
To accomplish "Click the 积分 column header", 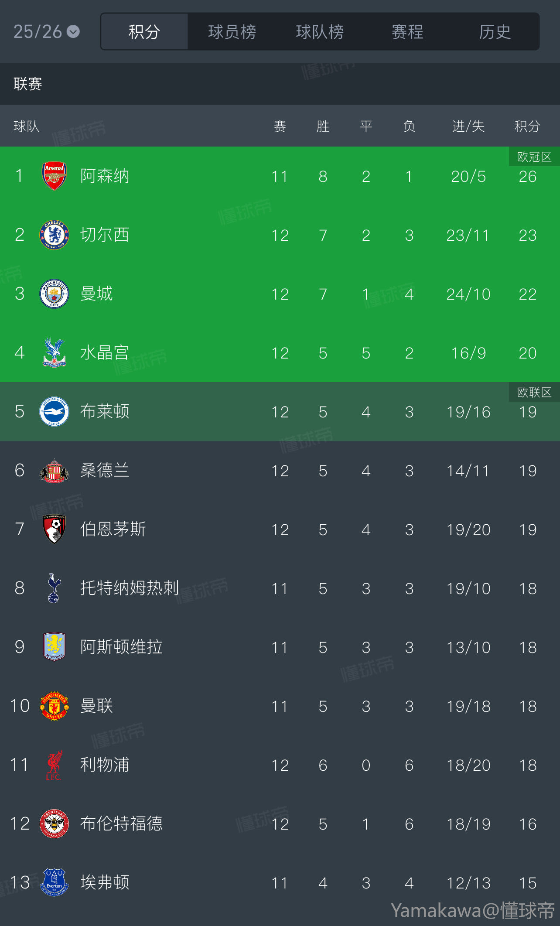I will coord(527,126).
